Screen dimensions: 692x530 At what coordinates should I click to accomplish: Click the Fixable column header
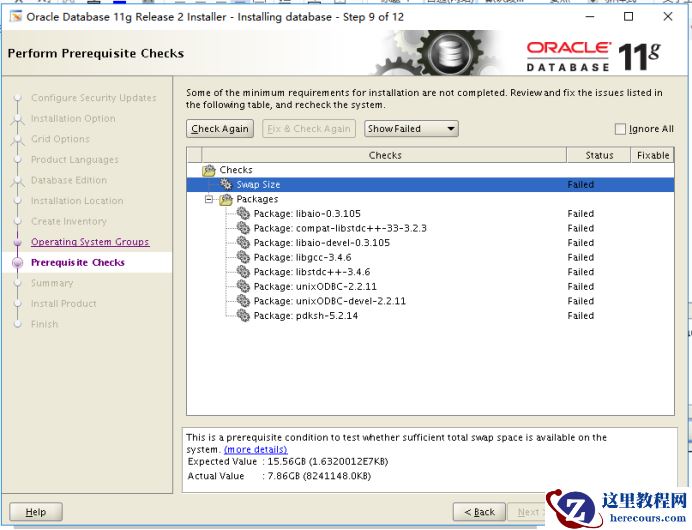click(x=653, y=155)
